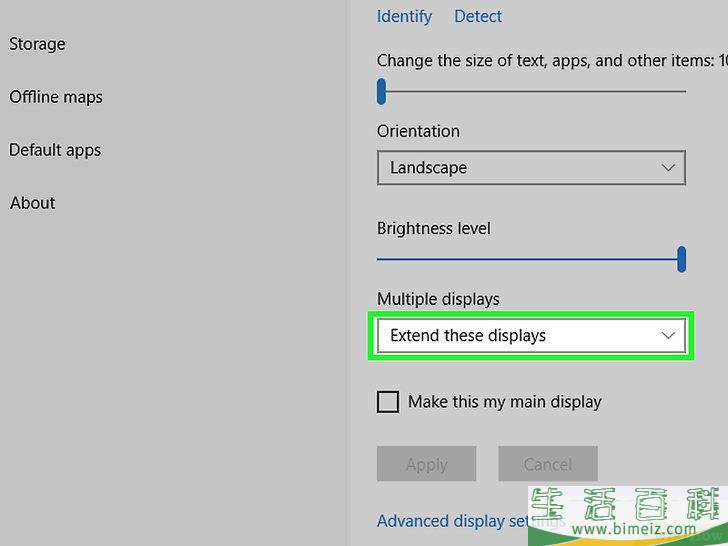Open the Storage settings page

[37, 44]
